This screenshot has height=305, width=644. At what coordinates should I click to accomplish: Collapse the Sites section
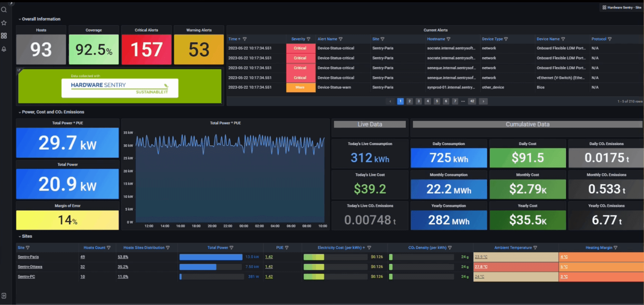[19, 236]
